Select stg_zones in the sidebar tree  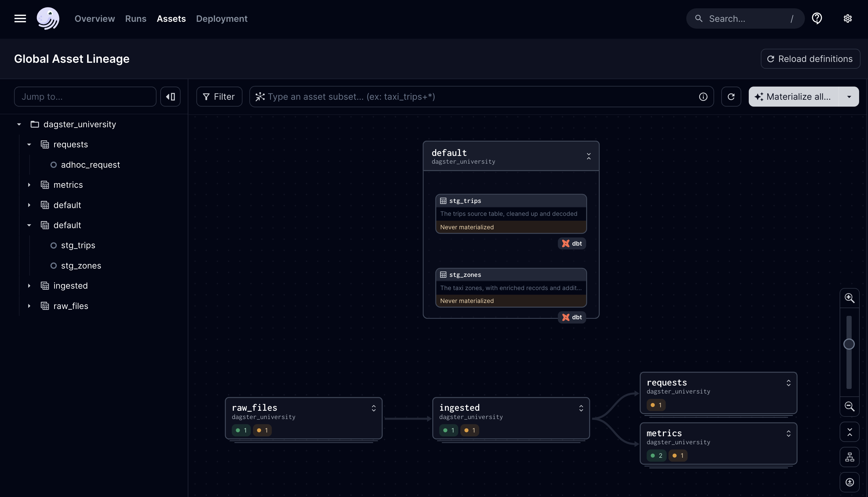(x=81, y=266)
